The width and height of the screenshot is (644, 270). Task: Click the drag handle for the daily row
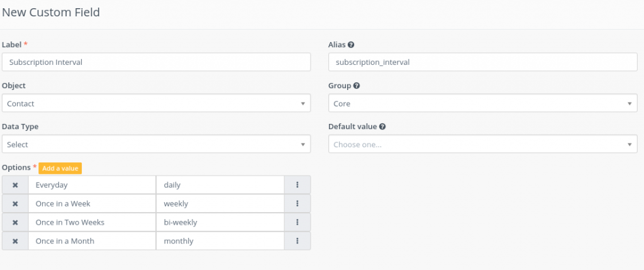click(297, 185)
